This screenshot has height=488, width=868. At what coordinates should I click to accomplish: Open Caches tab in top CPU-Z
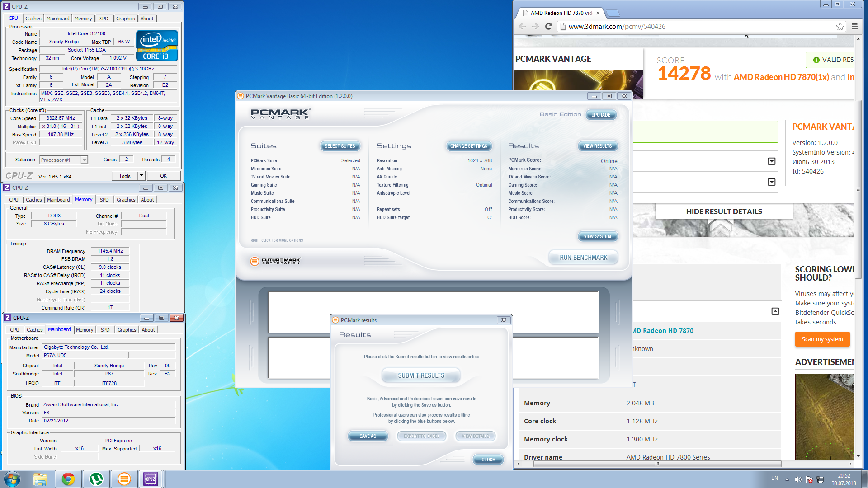33,19
